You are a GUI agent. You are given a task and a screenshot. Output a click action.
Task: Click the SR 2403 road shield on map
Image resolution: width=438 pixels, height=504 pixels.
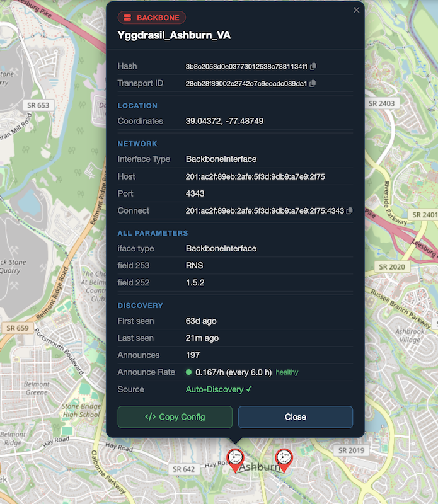coord(381,103)
